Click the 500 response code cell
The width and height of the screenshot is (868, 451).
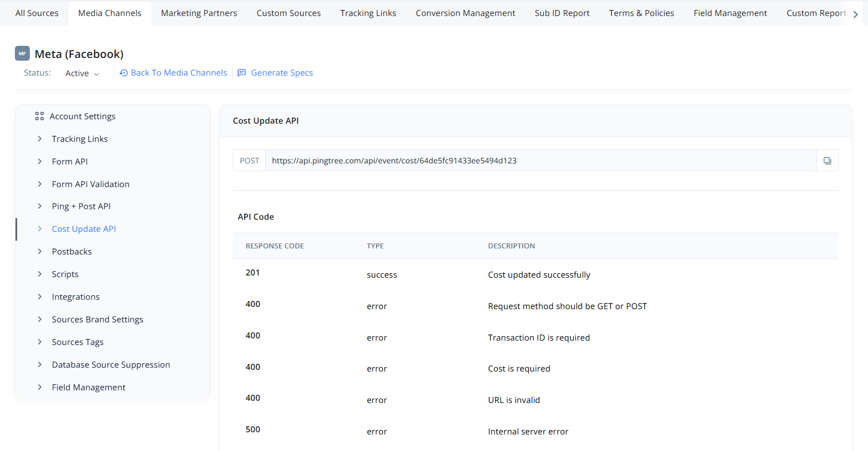pyautogui.click(x=252, y=429)
